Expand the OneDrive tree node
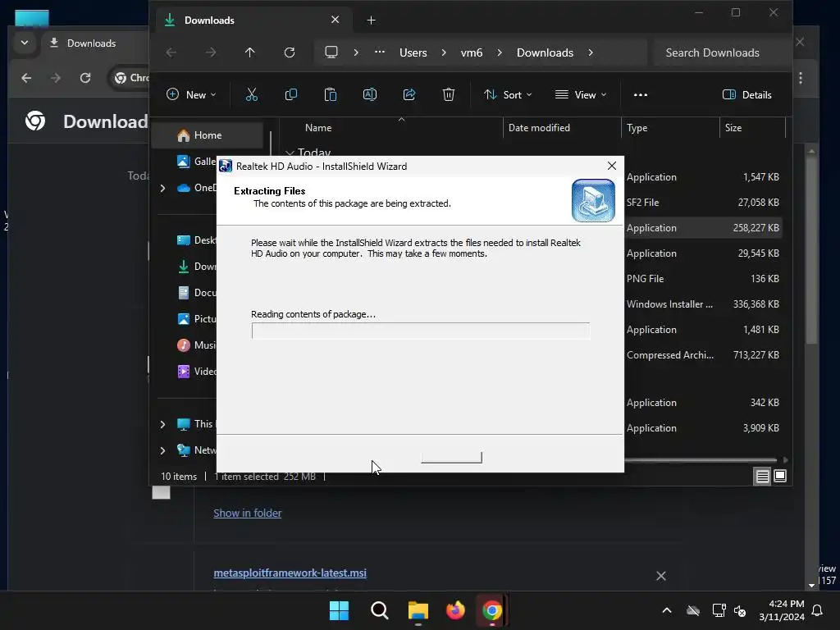The height and width of the screenshot is (630, 840). (163, 188)
